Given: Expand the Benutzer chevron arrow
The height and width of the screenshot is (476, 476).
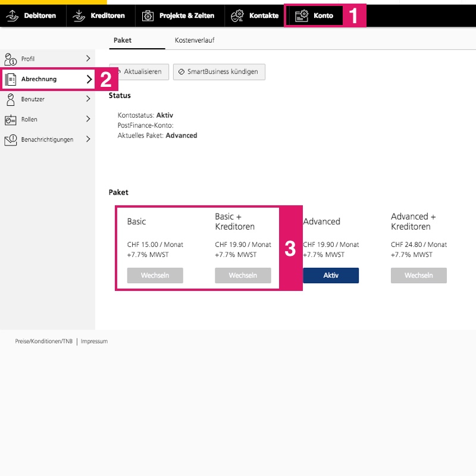Looking at the screenshot, I should coord(88,99).
